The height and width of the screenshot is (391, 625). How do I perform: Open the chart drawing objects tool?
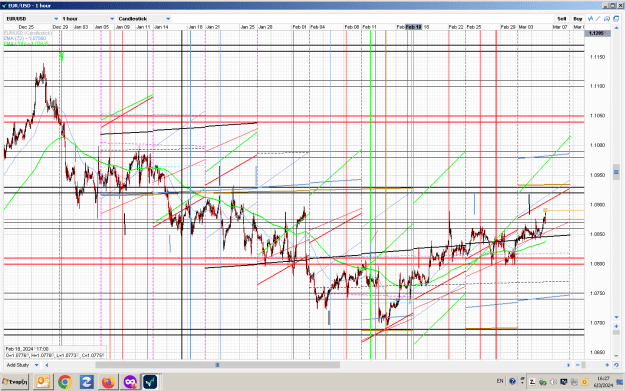(607, 19)
